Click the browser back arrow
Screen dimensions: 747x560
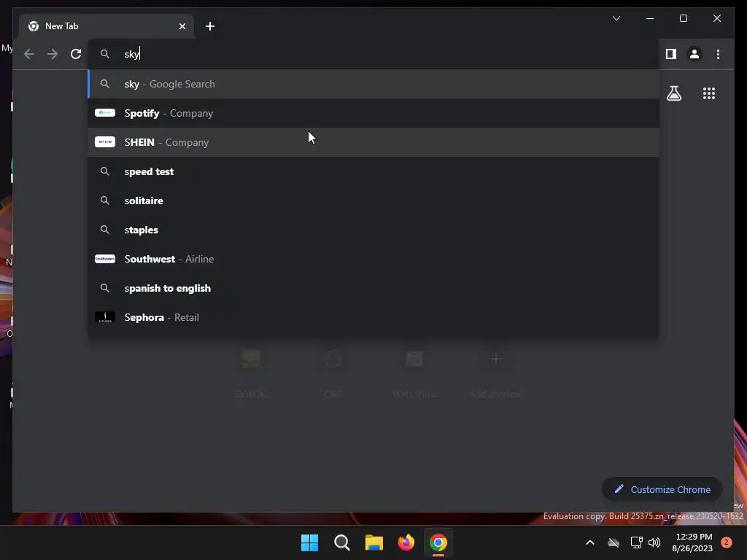(x=29, y=54)
